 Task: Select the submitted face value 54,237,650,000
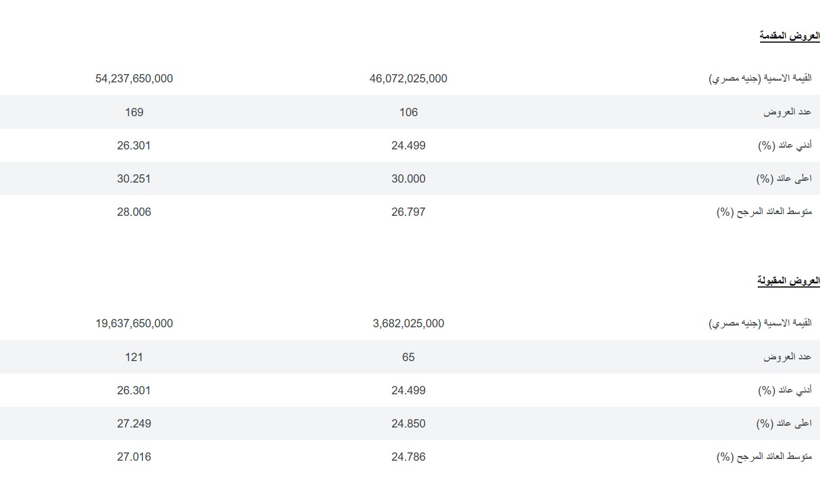coord(134,78)
